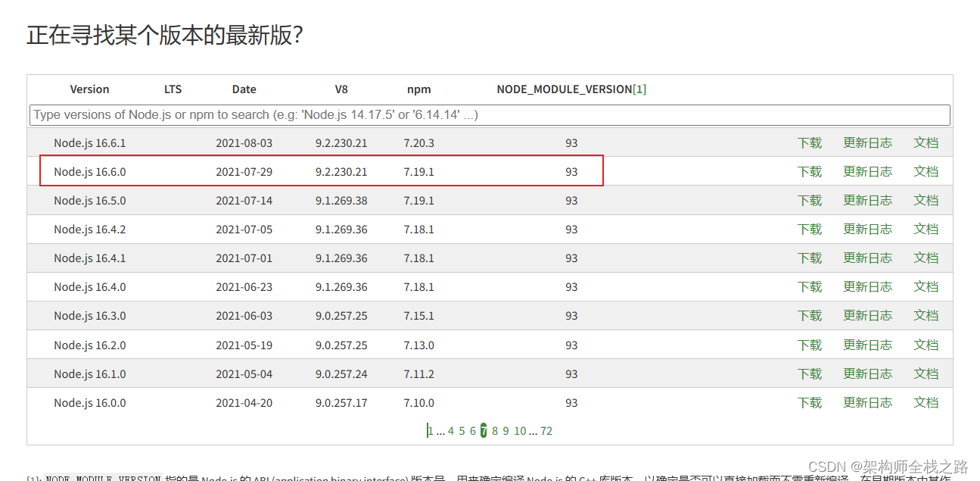Click date 2021-07-14 cell
Viewport: 980px width, 481px height.
click(244, 201)
